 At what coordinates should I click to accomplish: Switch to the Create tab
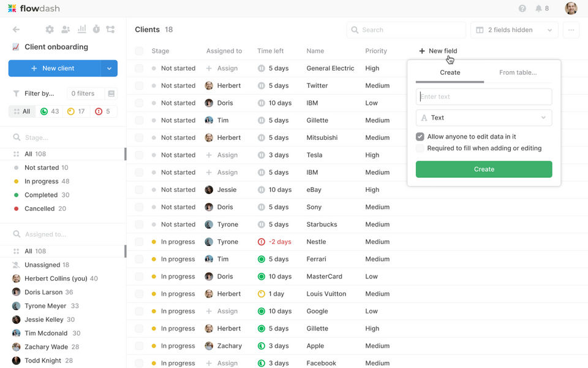coord(450,73)
